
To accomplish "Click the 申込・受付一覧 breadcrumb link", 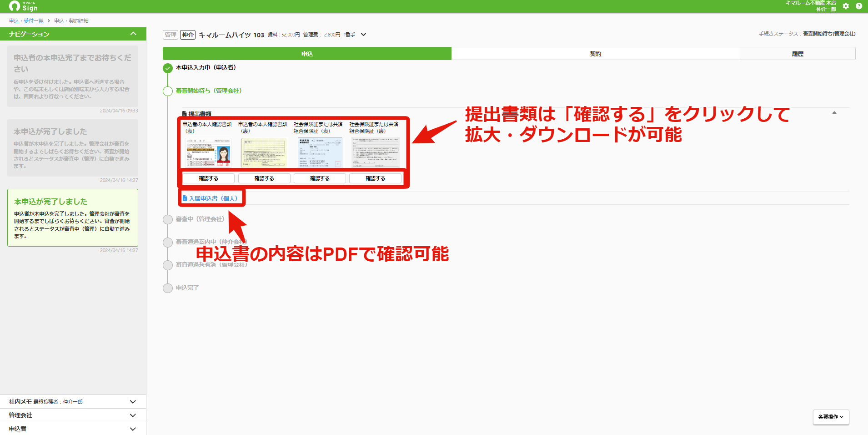I will pyautogui.click(x=26, y=21).
